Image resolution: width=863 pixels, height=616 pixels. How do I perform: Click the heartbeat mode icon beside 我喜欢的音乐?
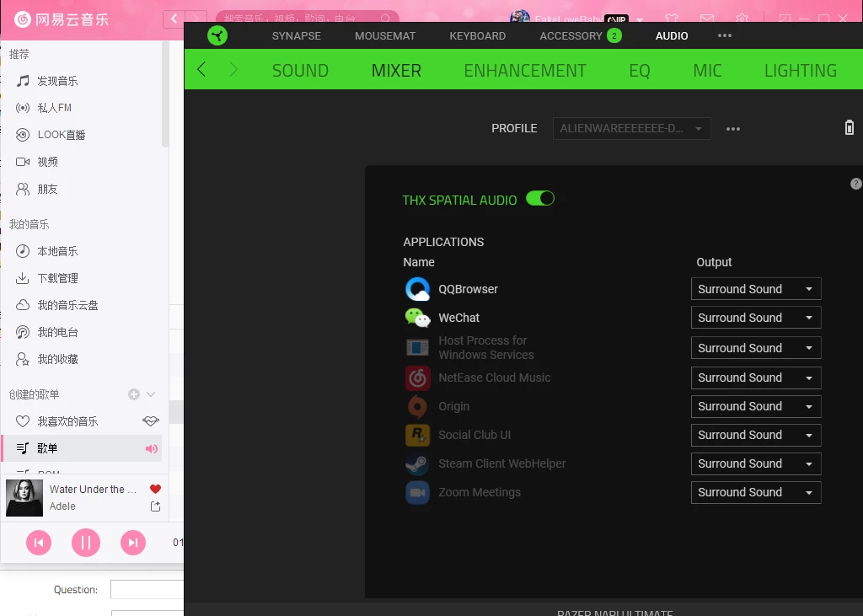click(151, 421)
